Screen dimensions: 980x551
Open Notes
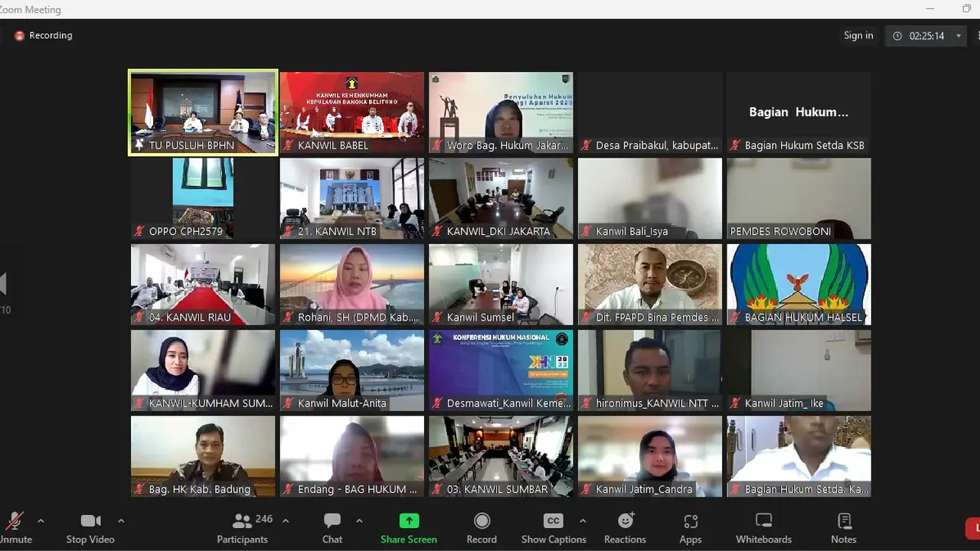pyautogui.click(x=844, y=528)
